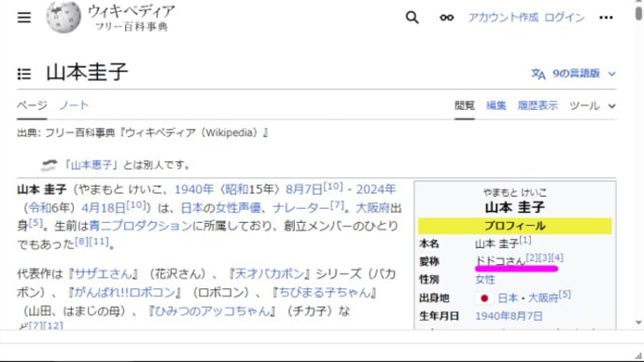Image resolution: width=644 pixels, height=362 pixels.
Task: Open the three-dot personal tools menu
Action: (x=606, y=17)
